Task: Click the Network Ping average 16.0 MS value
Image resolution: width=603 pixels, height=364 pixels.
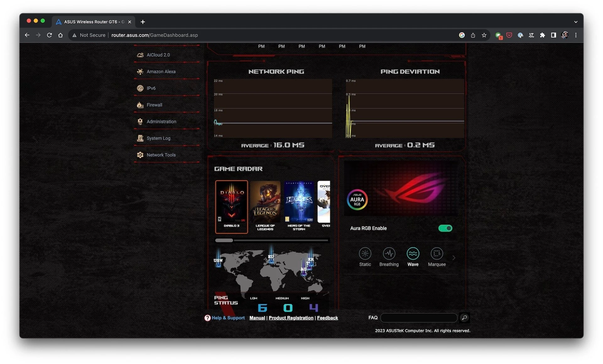Action: (x=289, y=145)
